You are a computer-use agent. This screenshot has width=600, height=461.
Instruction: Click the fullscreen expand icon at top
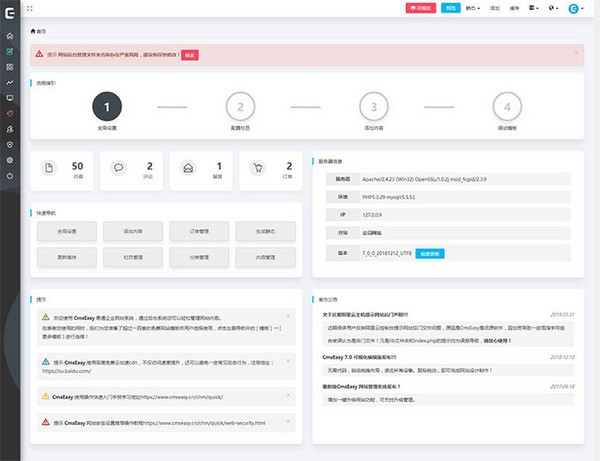[43, 9]
